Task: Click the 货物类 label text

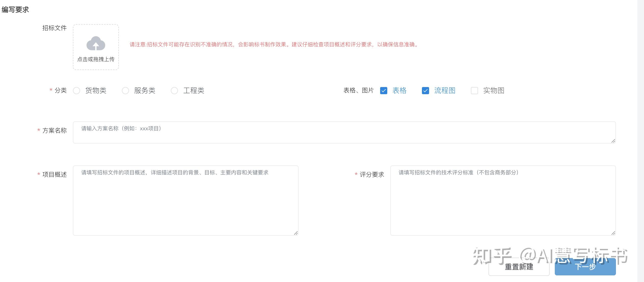Action: (x=96, y=91)
